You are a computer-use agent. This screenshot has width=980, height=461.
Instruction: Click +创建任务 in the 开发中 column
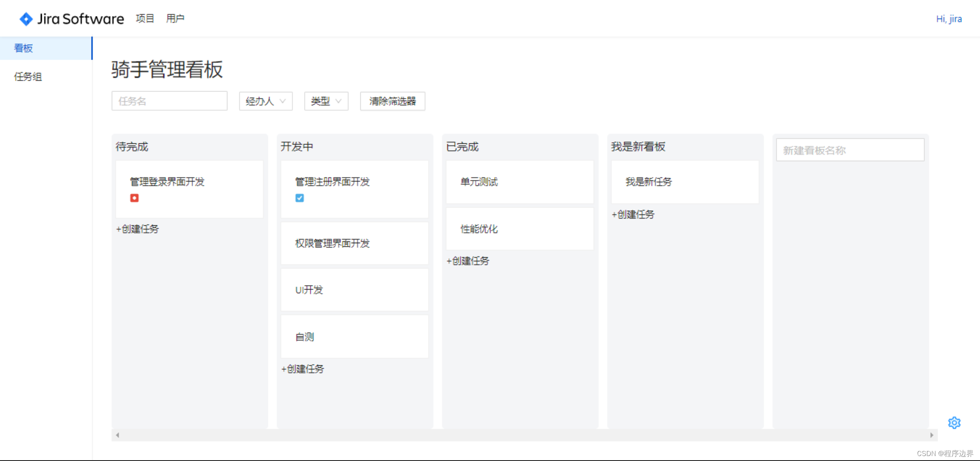pyautogui.click(x=303, y=369)
